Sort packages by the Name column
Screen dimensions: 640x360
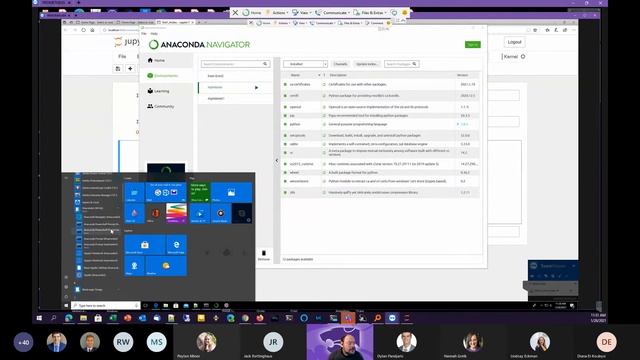[x=296, y=75]
